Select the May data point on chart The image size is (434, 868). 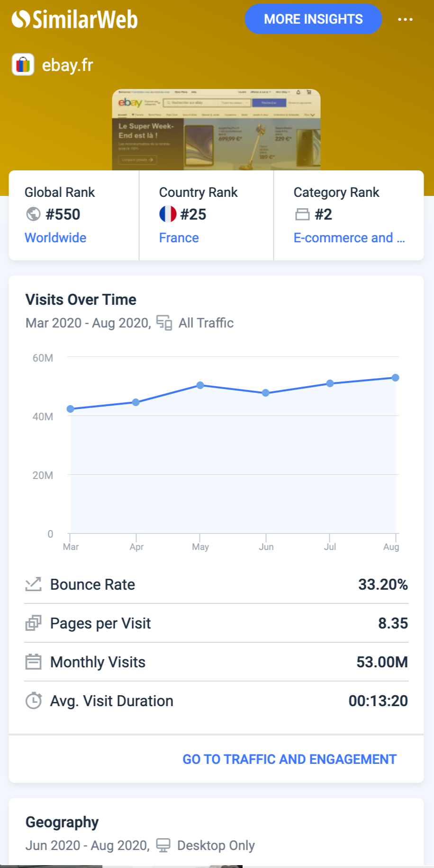[200, 385]
